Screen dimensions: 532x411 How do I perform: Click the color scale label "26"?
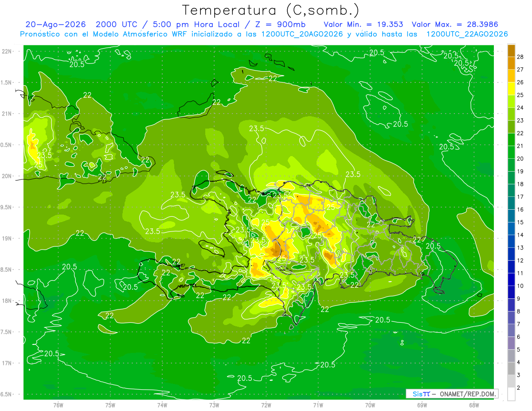coord(520,82)
